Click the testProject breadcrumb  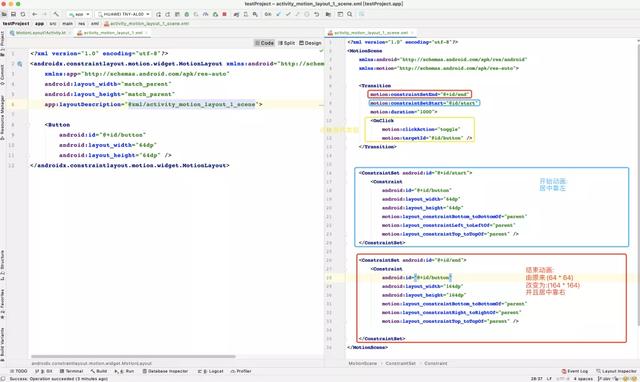[16, 24]
